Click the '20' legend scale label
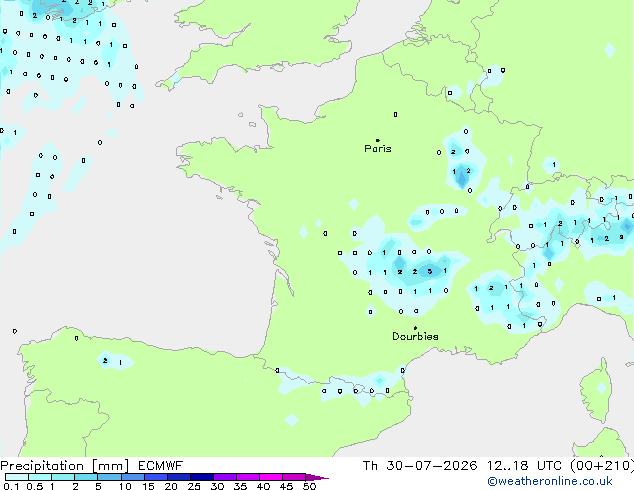This screenshot has height=490, width=634. point(171,486)
